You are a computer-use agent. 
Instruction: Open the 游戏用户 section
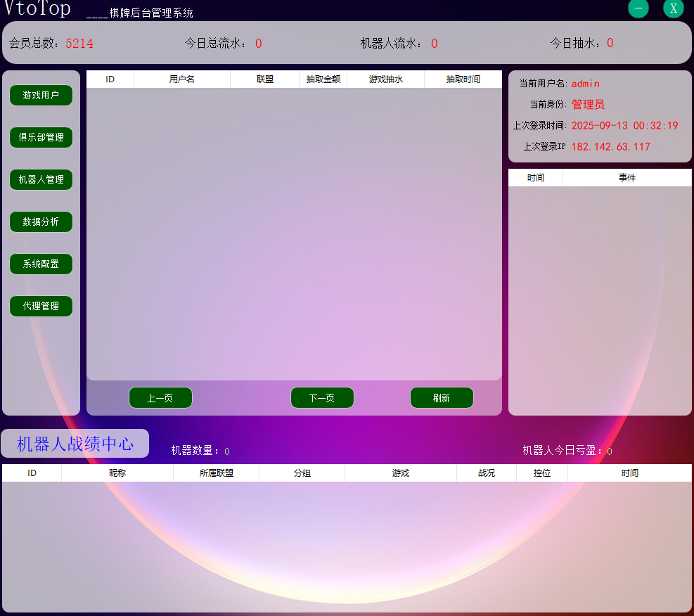[41, 96]
